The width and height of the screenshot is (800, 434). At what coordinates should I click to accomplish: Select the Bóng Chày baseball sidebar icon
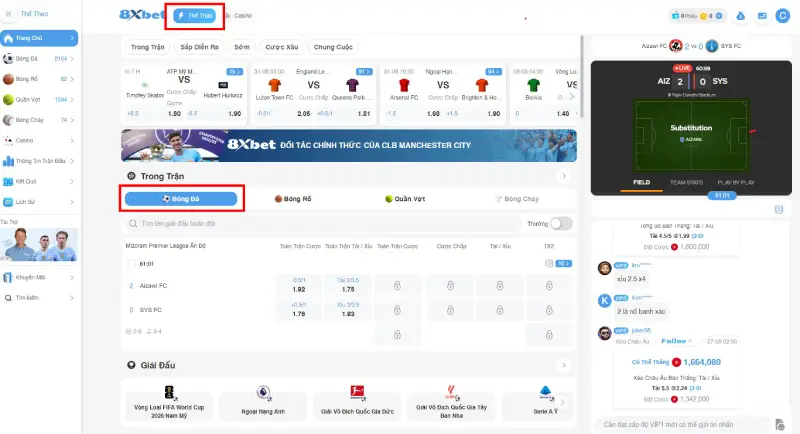(8, 120)
